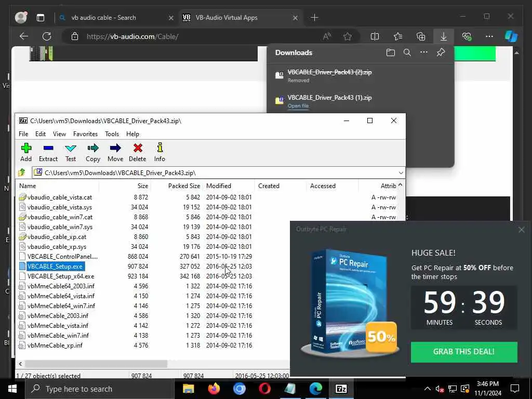Select the VBCABLE_ControlPanel file
This screenshot has width=532, height=399.
pyautogui.click(x=62, y=256)
